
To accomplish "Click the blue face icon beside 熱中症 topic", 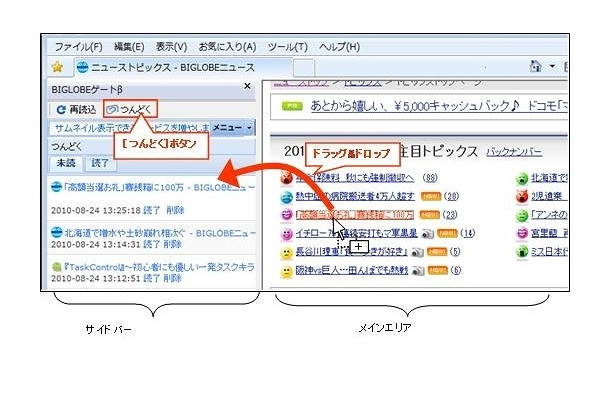I will pyautogui.click(x=286, y=196).
